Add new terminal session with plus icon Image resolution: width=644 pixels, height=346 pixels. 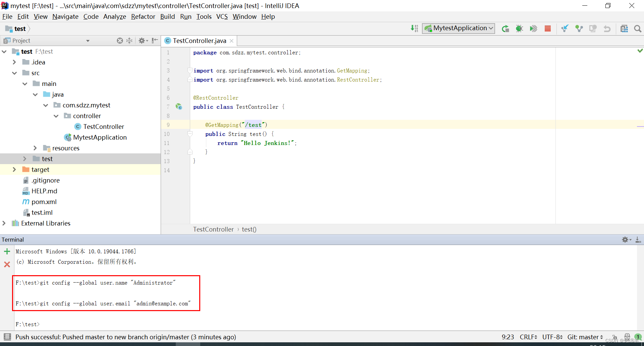(x=7, y=251)
